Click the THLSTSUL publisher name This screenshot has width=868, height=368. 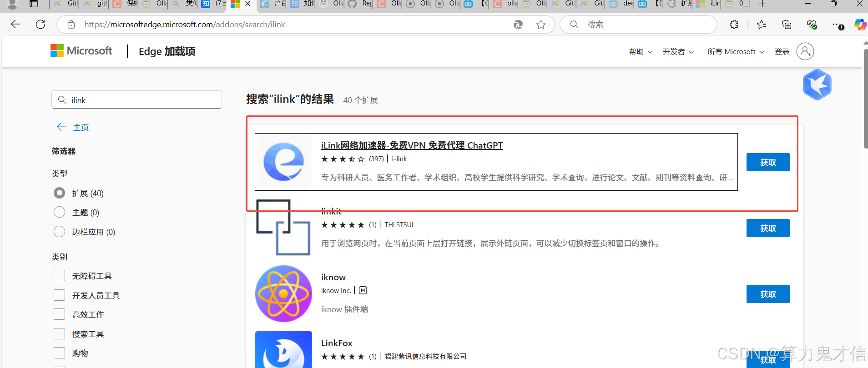coord(399,224)
